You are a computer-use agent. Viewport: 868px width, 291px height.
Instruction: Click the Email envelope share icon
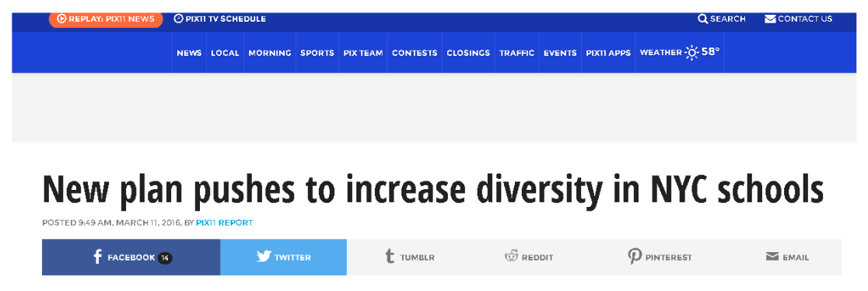[772, 257]
